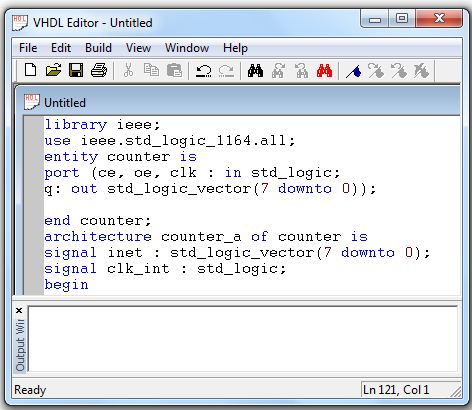This screenshot has width=472, height=410.
Task: Click the Paste clipboard icon
Action: point(174,70)
